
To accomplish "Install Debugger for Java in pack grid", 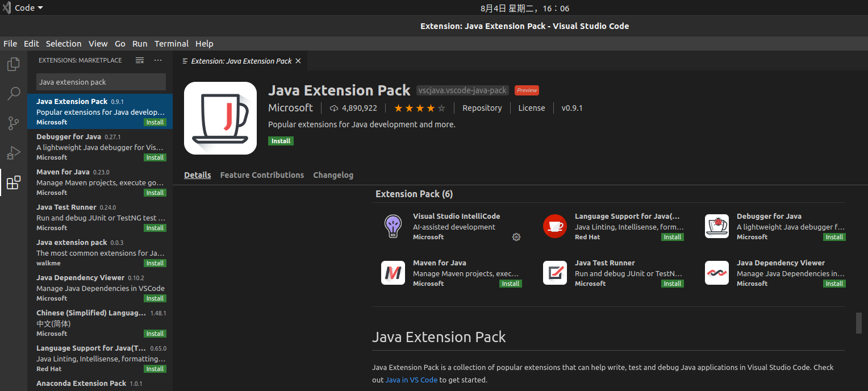I will (x=834, y=237).
